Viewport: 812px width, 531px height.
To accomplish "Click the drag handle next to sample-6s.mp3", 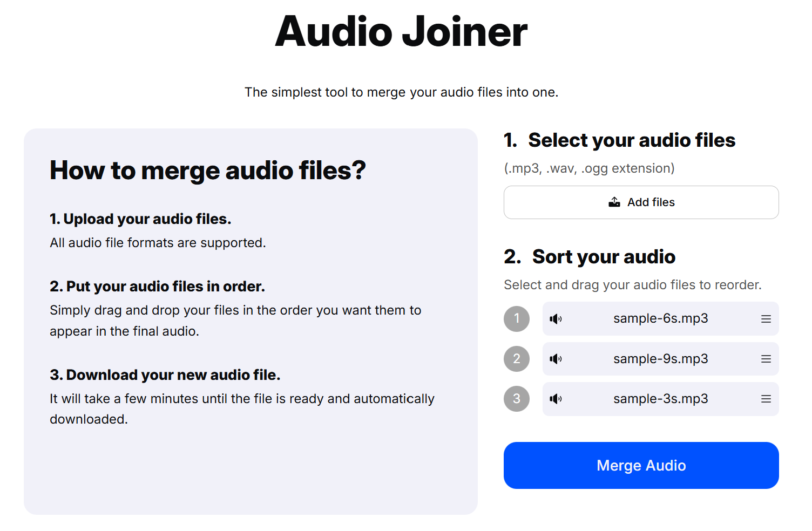I will 766,319.
